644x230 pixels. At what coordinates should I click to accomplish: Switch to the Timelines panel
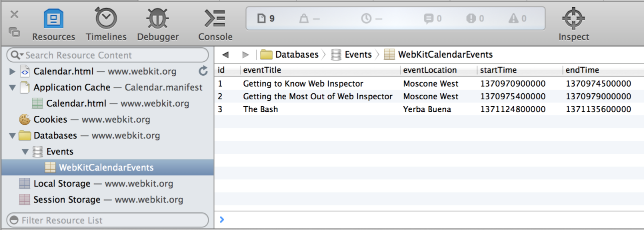coord(106,25)
